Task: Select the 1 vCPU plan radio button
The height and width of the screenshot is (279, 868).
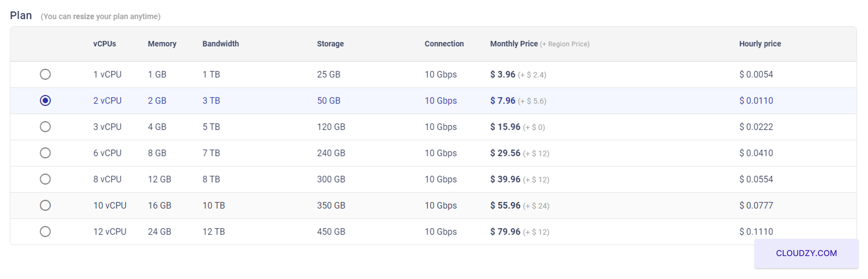Action: pyautogui.click(x=45, y=74)
